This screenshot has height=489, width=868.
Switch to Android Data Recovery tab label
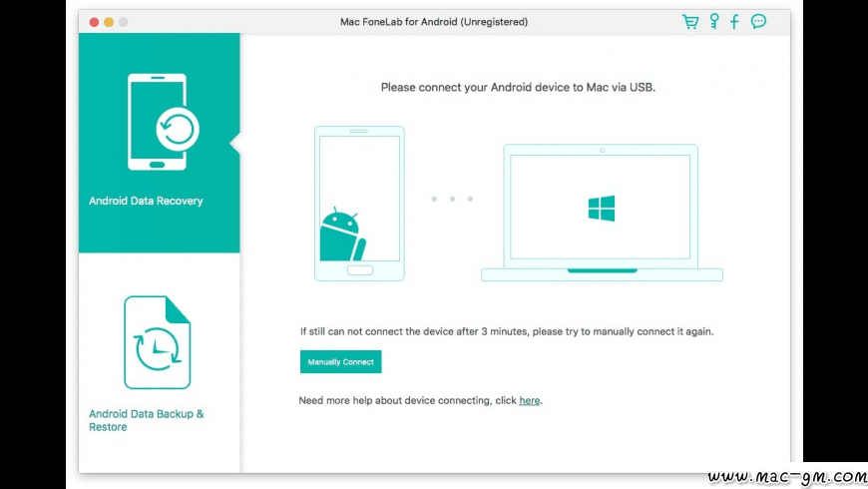click(146, 201)
